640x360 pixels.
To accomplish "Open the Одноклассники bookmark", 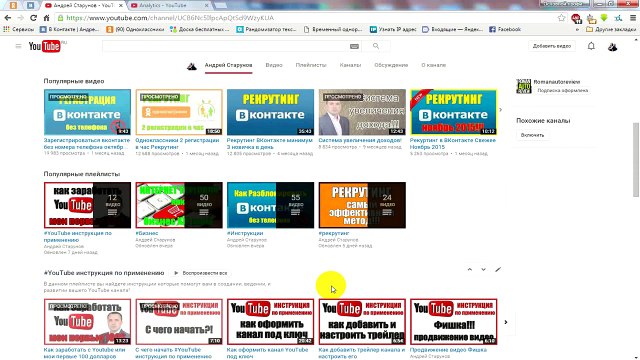I will pyautogui.click(x=135, y=29).
